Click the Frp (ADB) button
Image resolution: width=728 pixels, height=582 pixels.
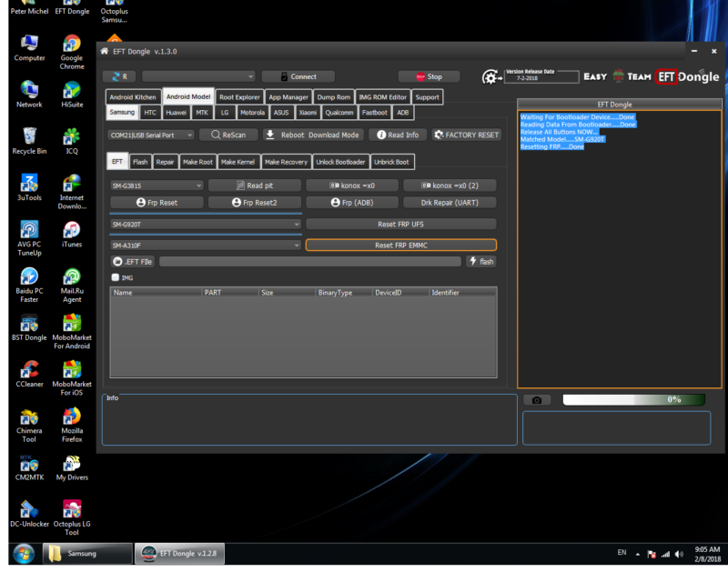(x=352, y=203)
